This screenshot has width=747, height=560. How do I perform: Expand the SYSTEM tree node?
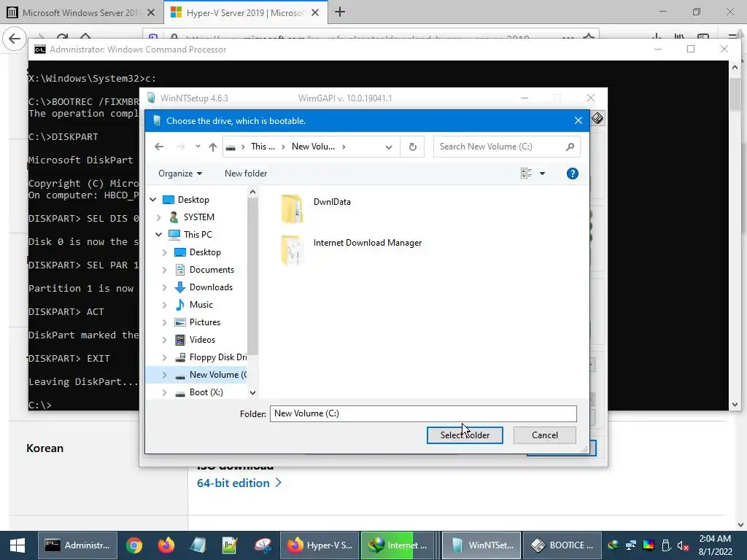click(158, 217)
